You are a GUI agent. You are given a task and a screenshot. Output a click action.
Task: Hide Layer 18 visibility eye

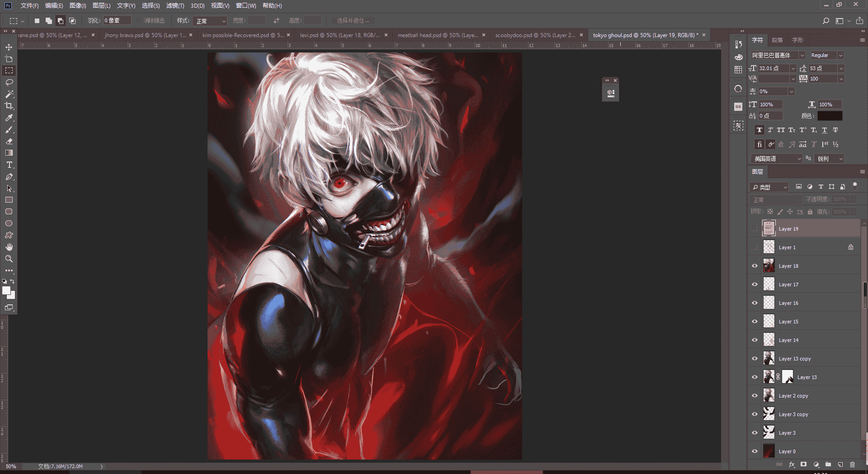[755, 266]
